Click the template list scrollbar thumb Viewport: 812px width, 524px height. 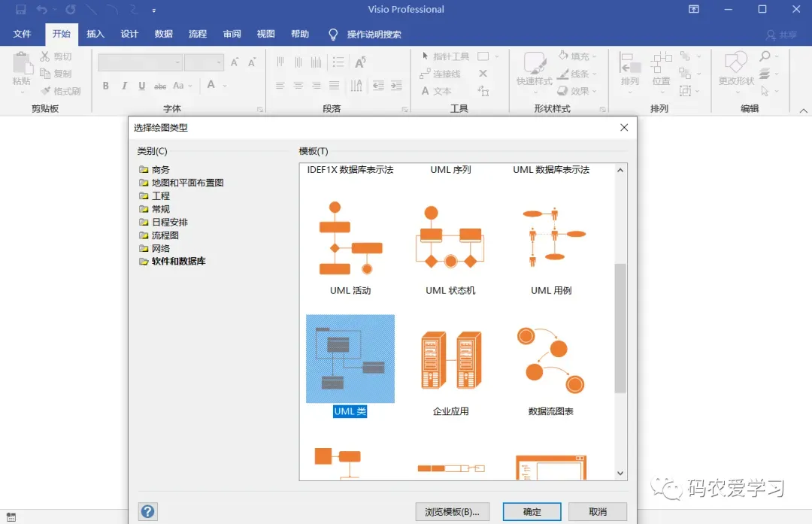(x=620, y=329)
